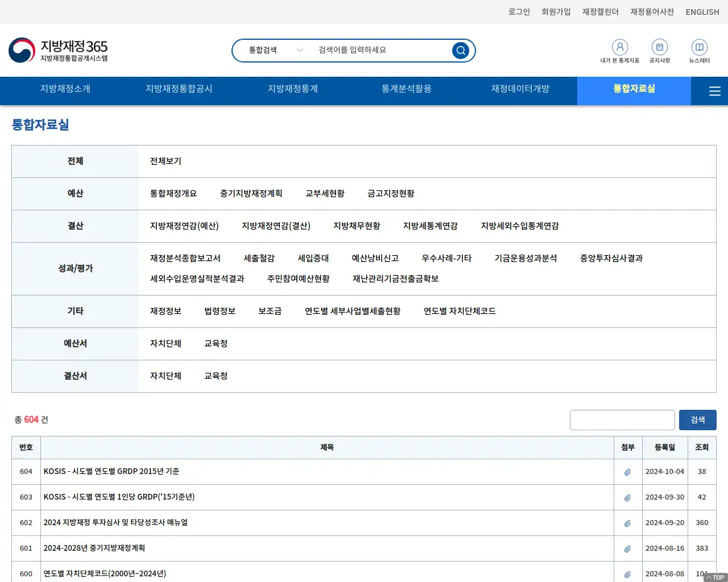Image resolution: width=728 pixels, height=582 pixels.
Task: Filter by 통합재정개요
Action: pyautogui.click(x=173, y=194)
